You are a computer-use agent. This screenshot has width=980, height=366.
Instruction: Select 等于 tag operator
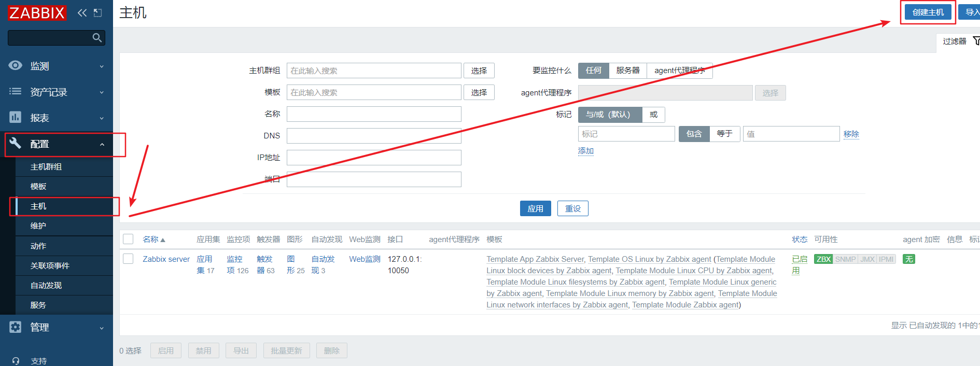[725, 134]
